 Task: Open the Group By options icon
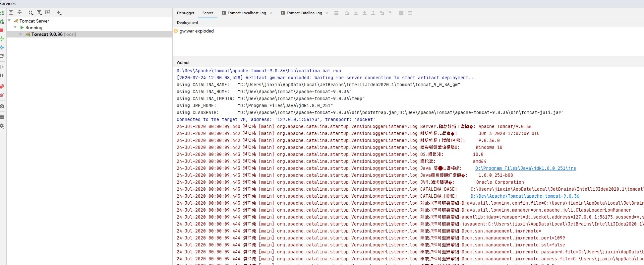pos(30,13)
